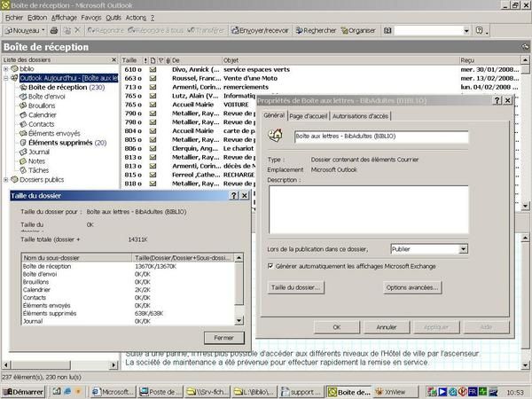The width and height of the screenshot is (532, 399).
Task: Click OK in the properties dialog
Action: (337, 327)
